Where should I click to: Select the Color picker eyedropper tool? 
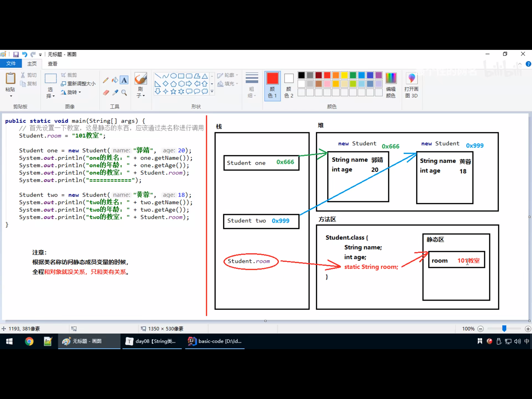[x=115, y=92]
